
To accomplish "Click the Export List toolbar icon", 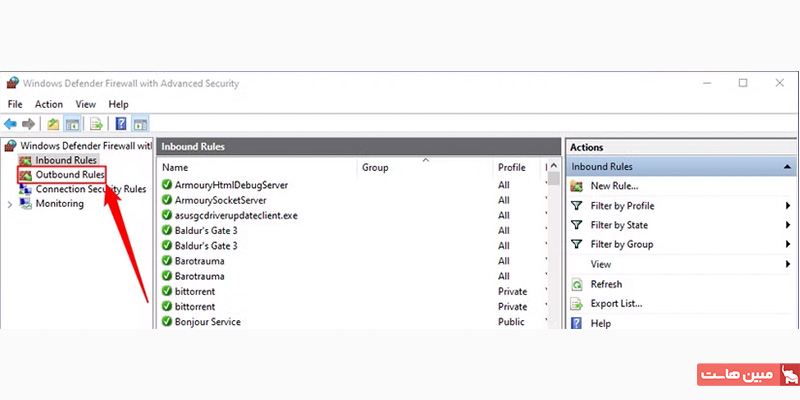I will pos(96,123).
